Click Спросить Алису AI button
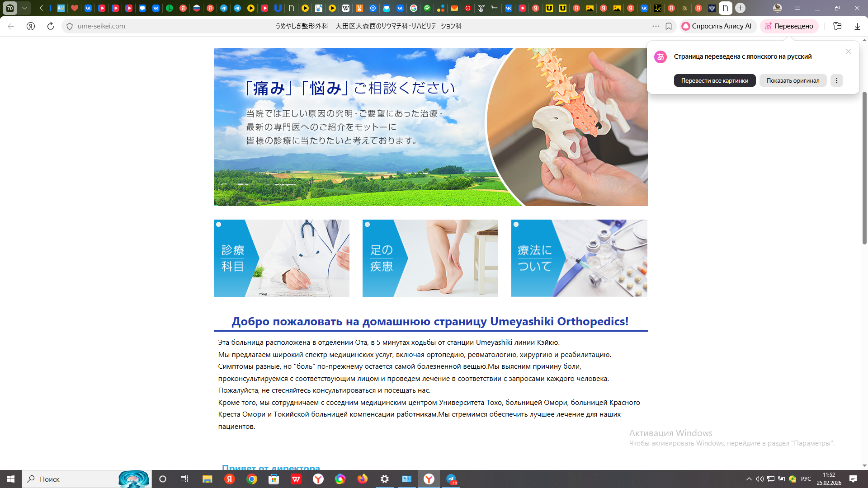Screen dimensions: 868x488 point(717,26)
